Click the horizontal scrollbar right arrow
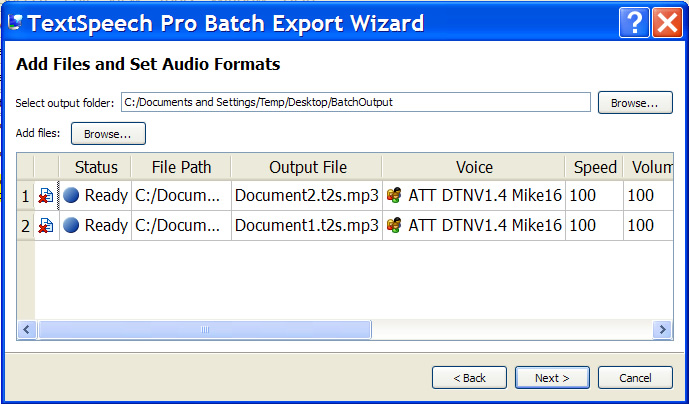 tap(662, 330)
